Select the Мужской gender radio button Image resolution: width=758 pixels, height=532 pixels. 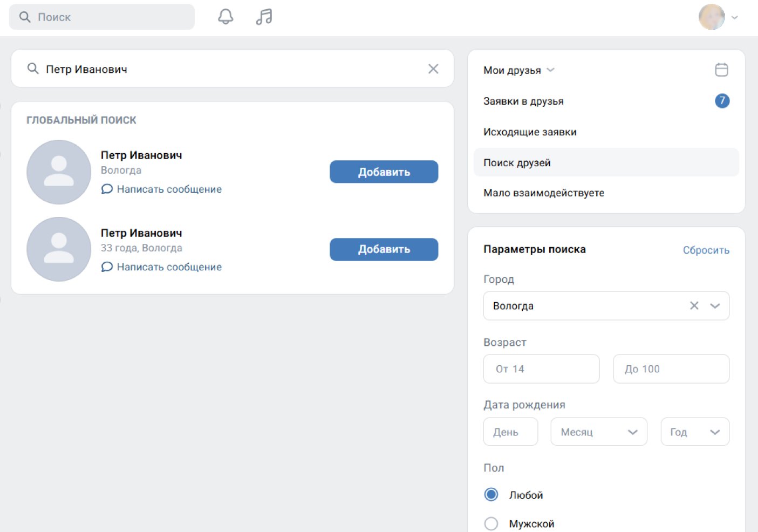click(491, 523)
